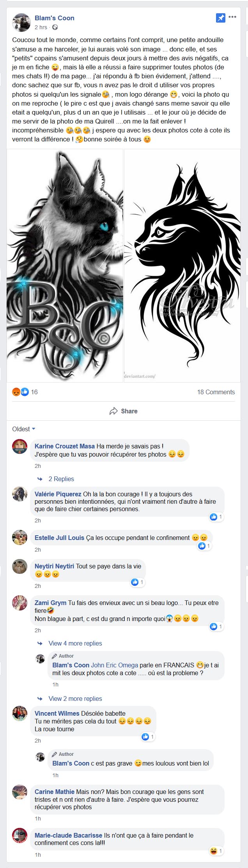Open the three-dot post options menu
Screen dimensions: 248x868
click(x=232, y=17)
